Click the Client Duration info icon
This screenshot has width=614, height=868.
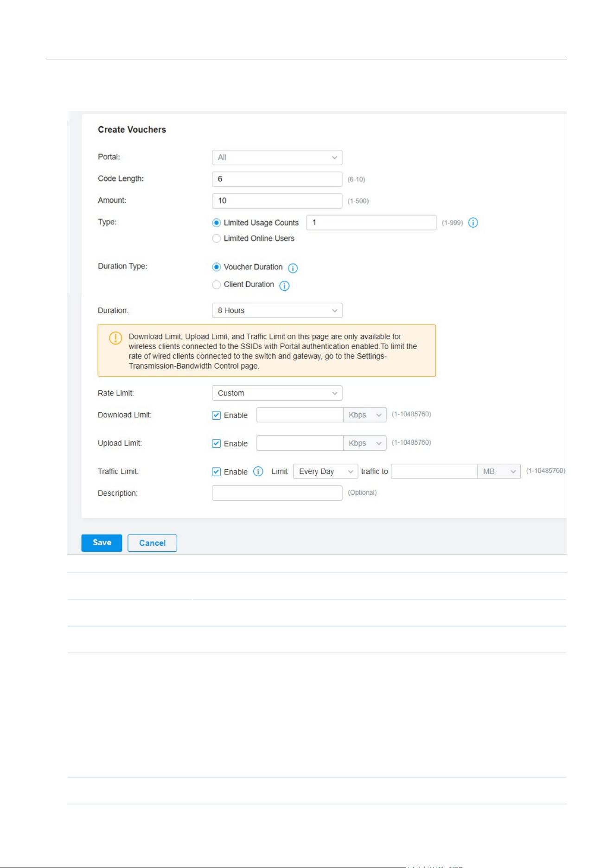pos(284,286)
